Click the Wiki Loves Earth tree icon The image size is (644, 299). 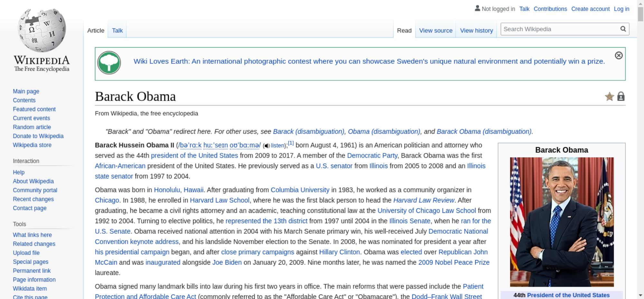click(x=109, y=63)
